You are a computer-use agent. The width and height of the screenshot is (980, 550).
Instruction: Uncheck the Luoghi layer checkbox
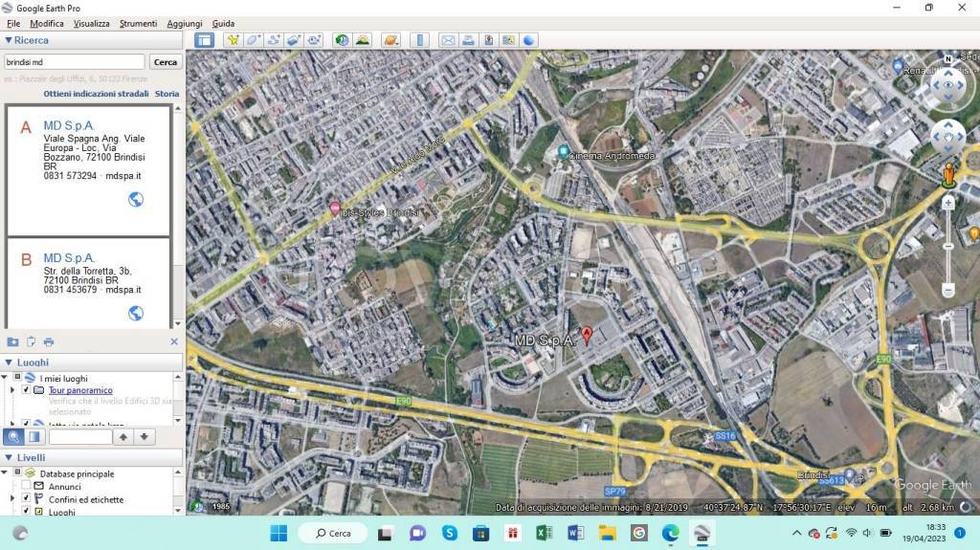(26, 511)
